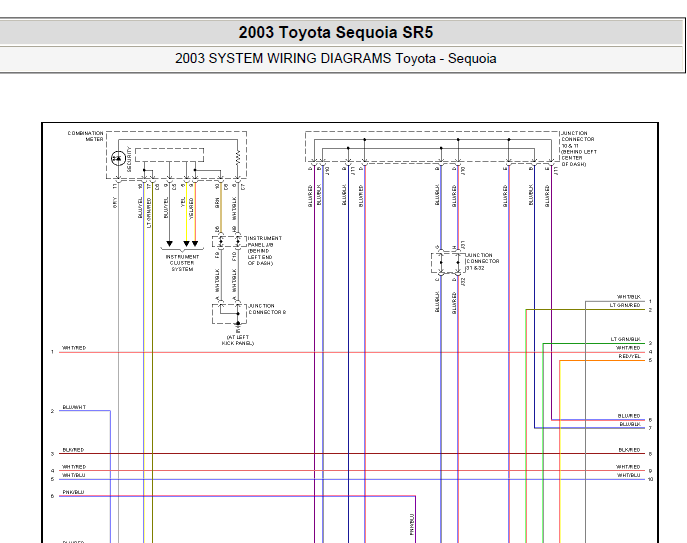This screenshot has height=543, width=687.
Task: Select the "JUNCTION CONNECTOR 31 & 32" label
Action: (x=482, y=261)
